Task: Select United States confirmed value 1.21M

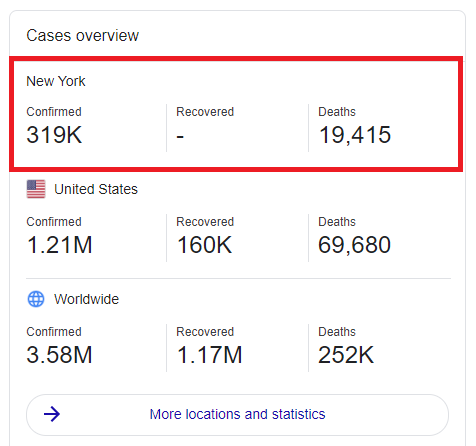Action: (x=59, y=245)
